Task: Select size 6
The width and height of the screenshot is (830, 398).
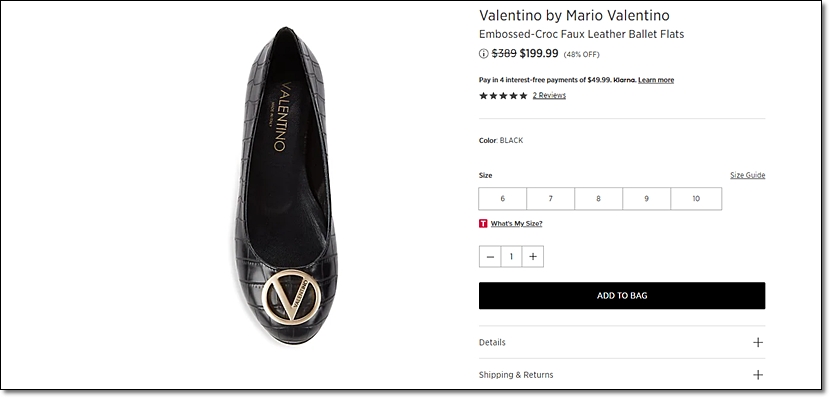Action: point(502,199)
